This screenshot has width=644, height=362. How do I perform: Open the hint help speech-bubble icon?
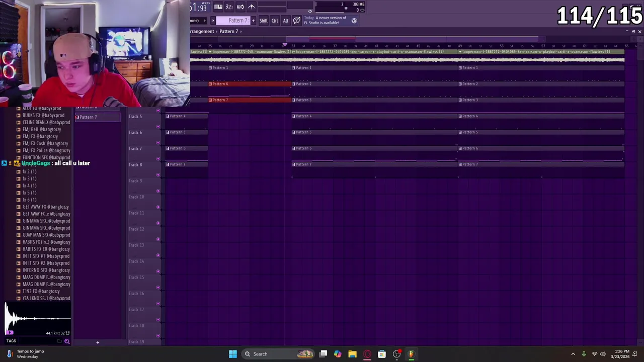pos(297,21)
